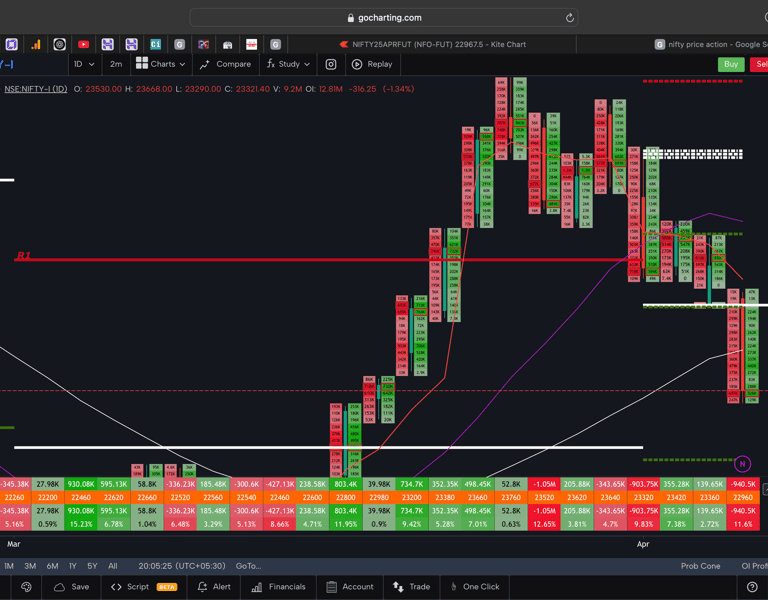Switch to the NIFTY25APRFUT Kite Chart tab

[432, 45]
